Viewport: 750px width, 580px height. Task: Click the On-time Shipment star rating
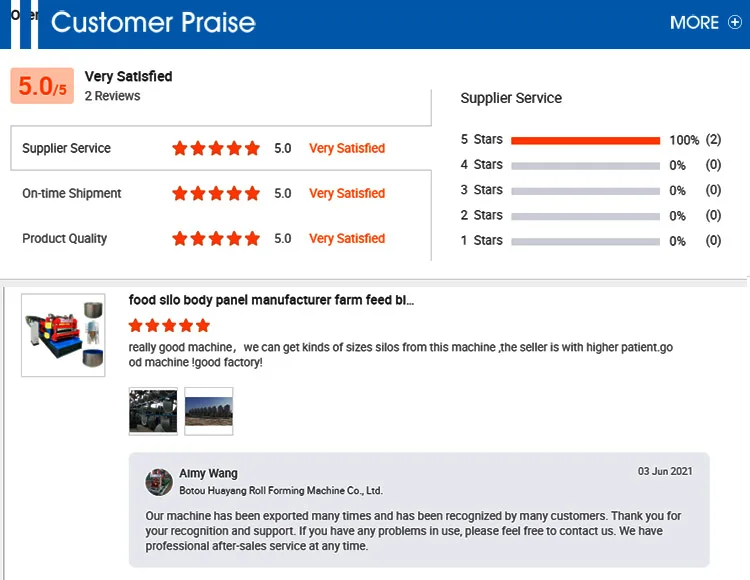click(x=215, y=193)
